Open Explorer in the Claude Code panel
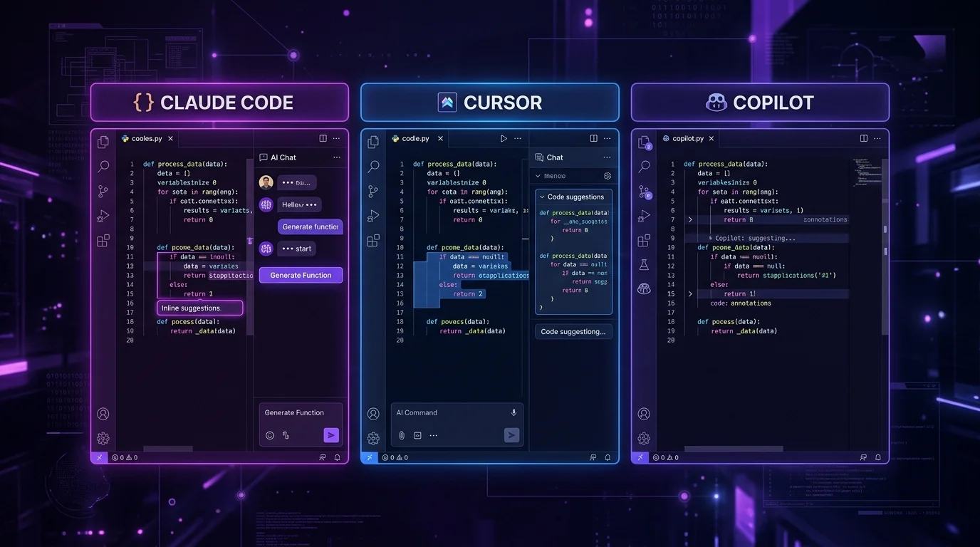Image resolution: width=980 pixels, height=547 pixels. pos(103,142)
